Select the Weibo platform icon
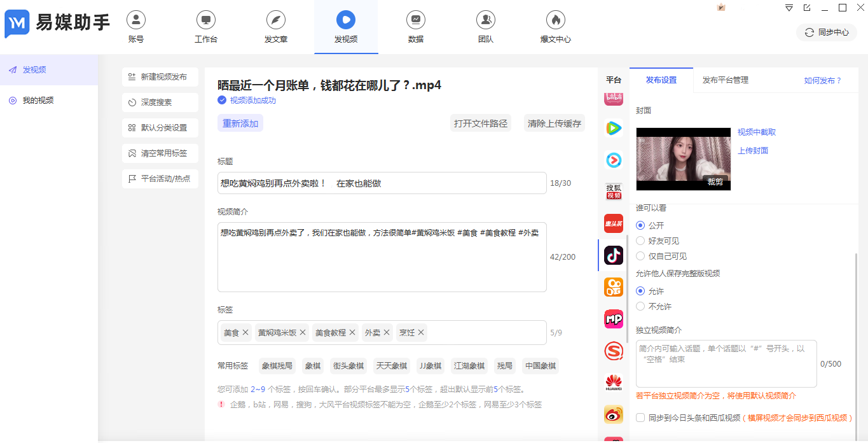The image size is (868, 443). pos(613,414)
